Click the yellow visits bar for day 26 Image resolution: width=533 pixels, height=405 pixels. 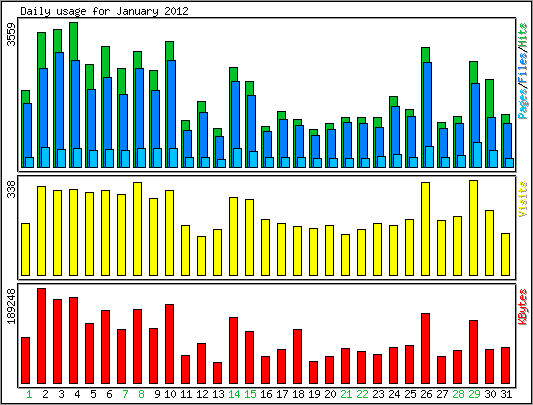(x=425, y=229)
